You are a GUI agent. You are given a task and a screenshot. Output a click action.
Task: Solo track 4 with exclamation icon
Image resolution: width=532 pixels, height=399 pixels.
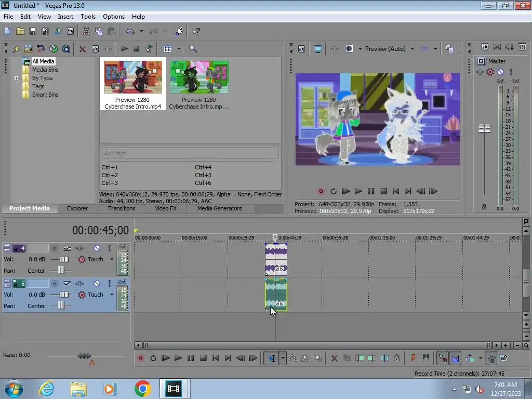109,248
